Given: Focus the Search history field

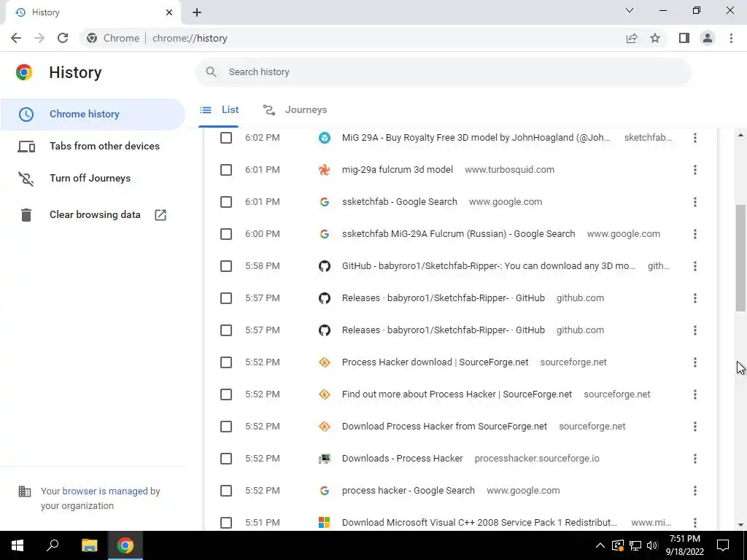Looking at the screenshot, I should click(x=443, y=72).
